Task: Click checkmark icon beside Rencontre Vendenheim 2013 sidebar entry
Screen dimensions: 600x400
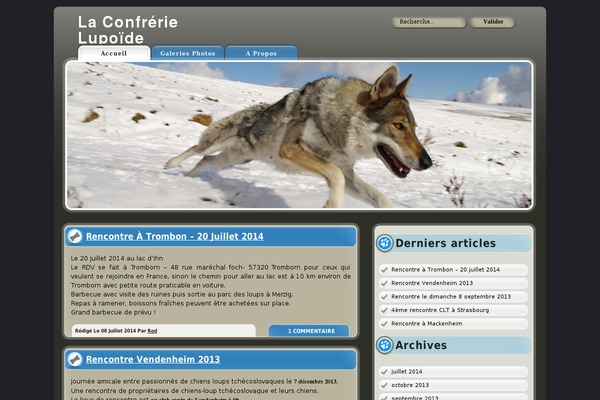Action: (x=384, y=283)
